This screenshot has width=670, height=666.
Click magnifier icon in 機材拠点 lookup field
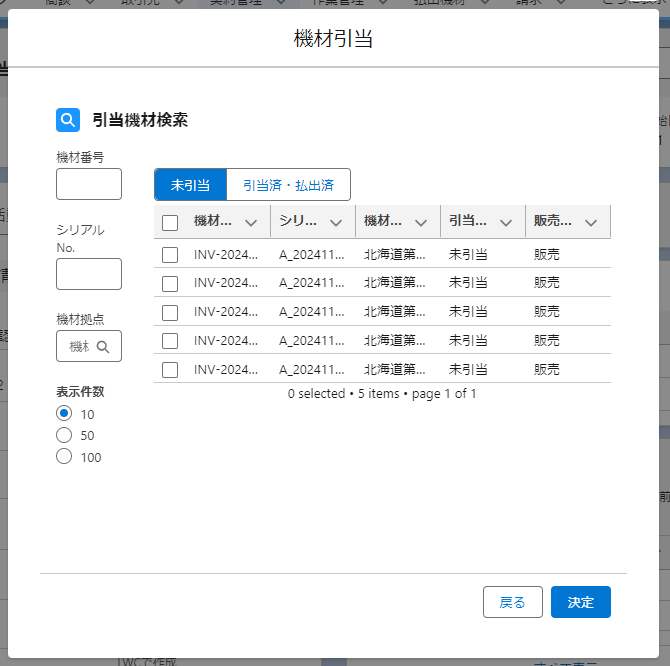click(x=104, y=347)
